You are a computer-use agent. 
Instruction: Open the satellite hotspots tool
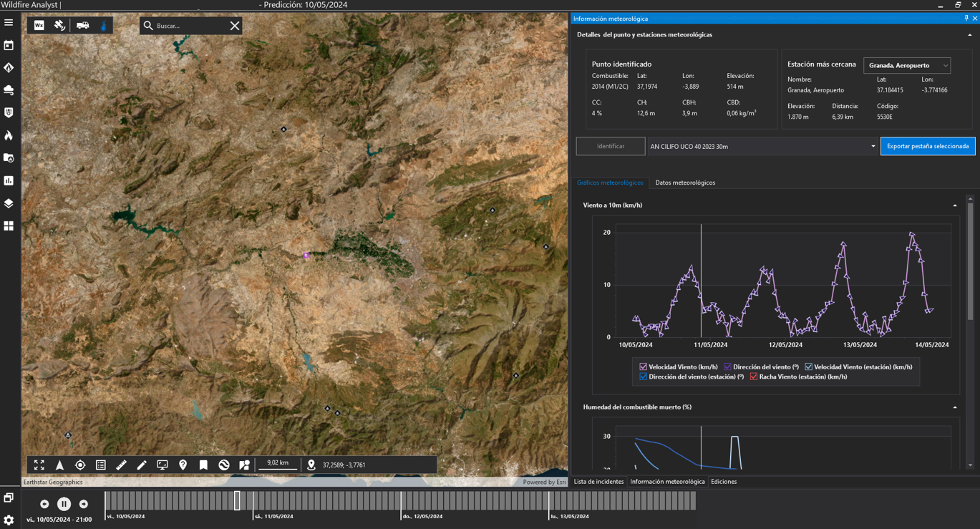60,26
